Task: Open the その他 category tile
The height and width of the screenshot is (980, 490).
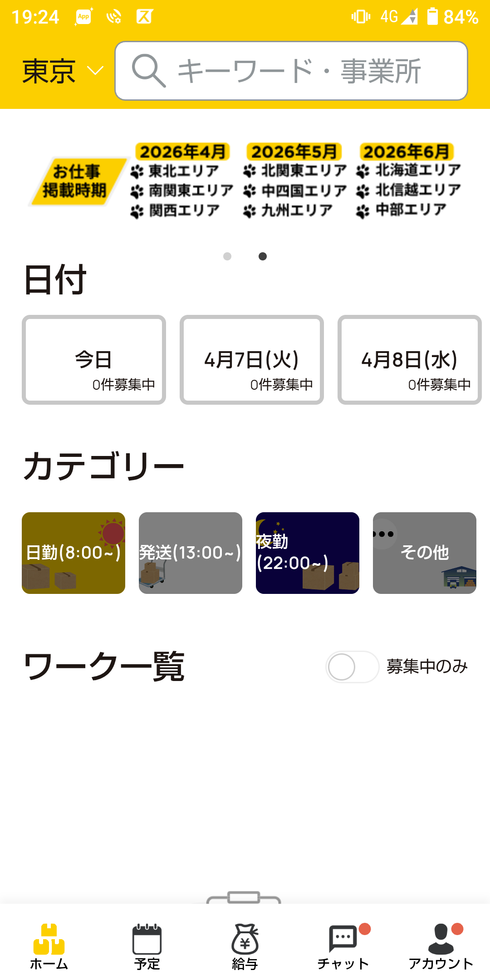Action: pyautogui.click(x=425, y=553)
